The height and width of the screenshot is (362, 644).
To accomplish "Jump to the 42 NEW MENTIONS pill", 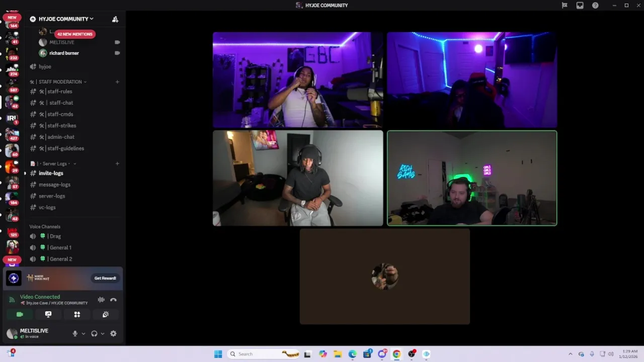I will tap(74, 34).
